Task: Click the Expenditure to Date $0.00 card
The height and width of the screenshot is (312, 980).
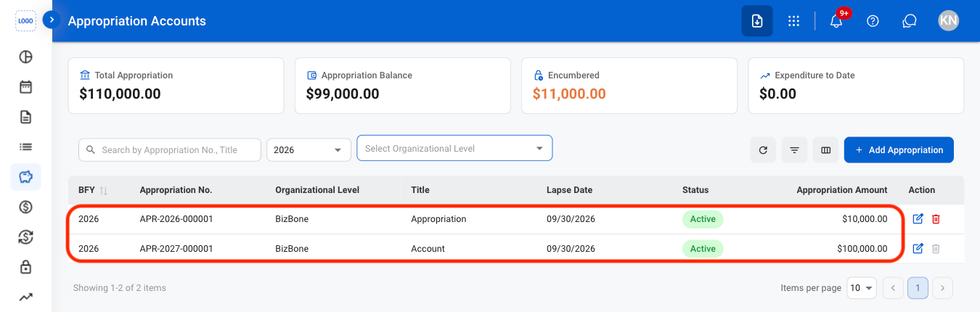Action: pyautogui.click(x=856, y=86)
